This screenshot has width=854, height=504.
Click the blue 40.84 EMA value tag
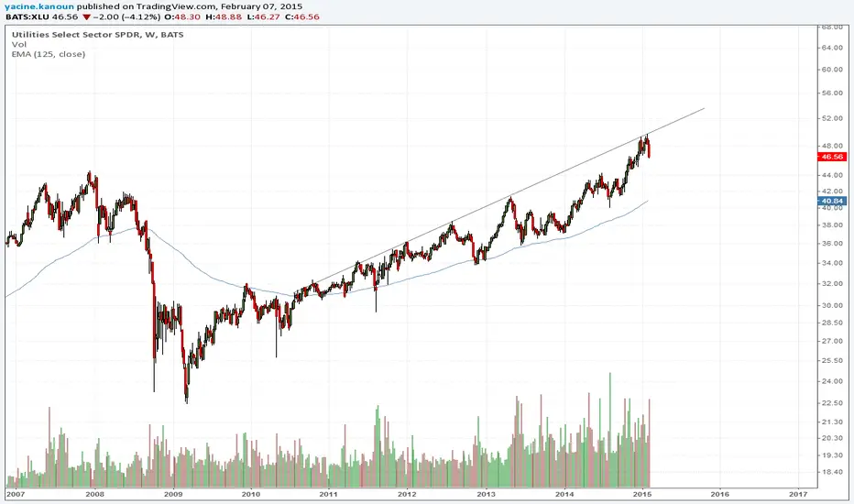pyautogui.click(x=832, y=201)
